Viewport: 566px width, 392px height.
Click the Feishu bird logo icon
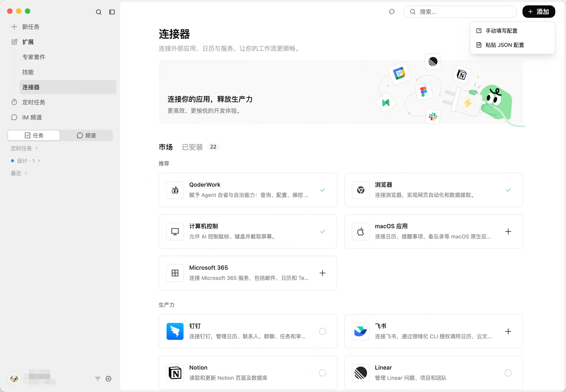[361, 331]
